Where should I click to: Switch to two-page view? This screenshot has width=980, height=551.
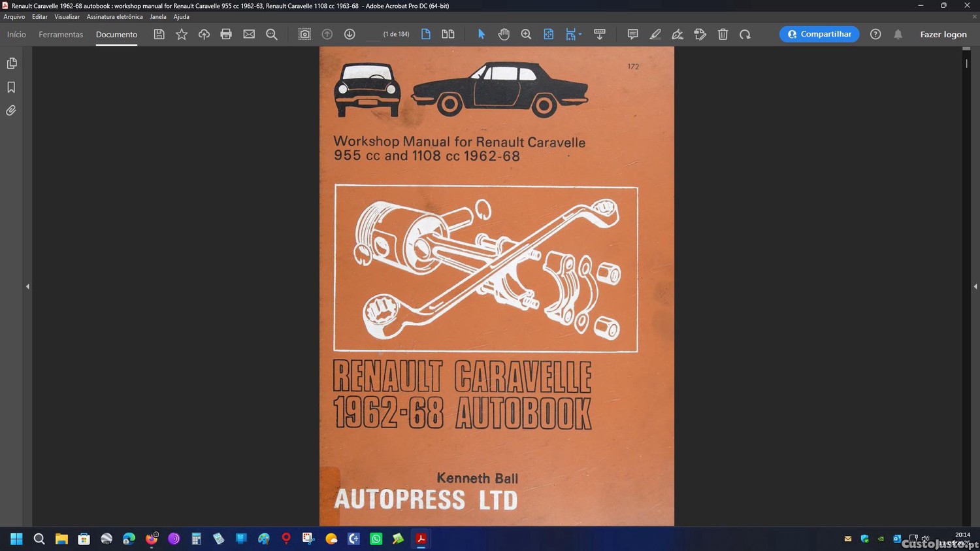click(x=448, y=34)
